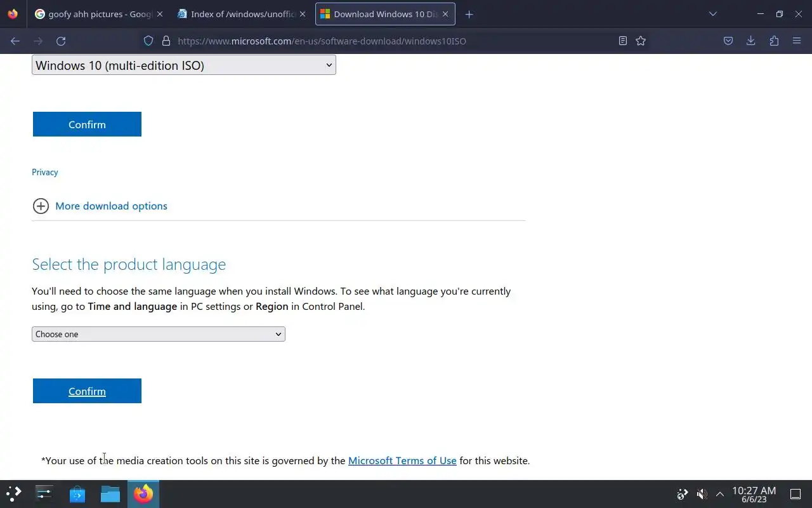Open the Dolphin file manager folder icon
The image size is (812, 508).
click(x=110, y=493)
